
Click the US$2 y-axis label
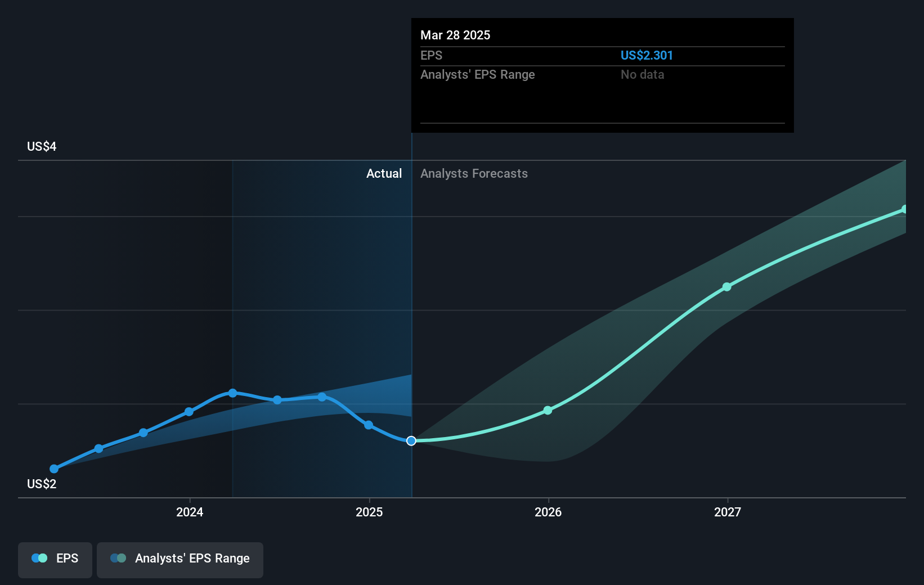tap(42, 484)
